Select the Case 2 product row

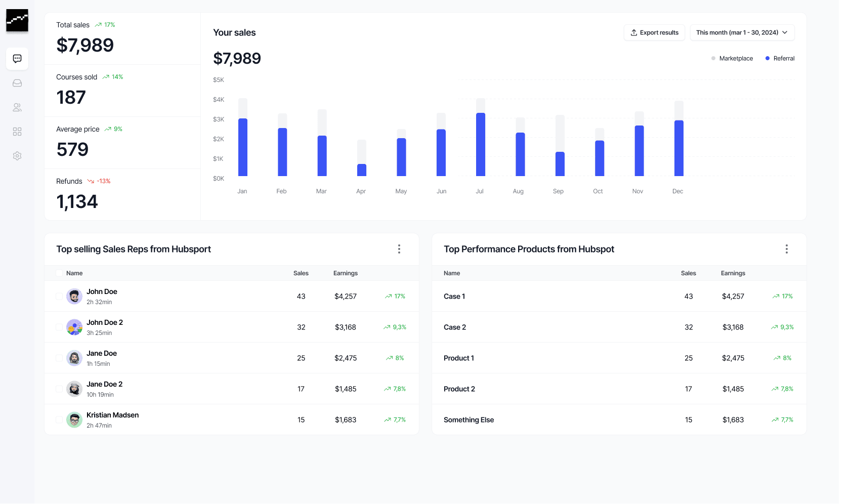(x=619, y=327)
